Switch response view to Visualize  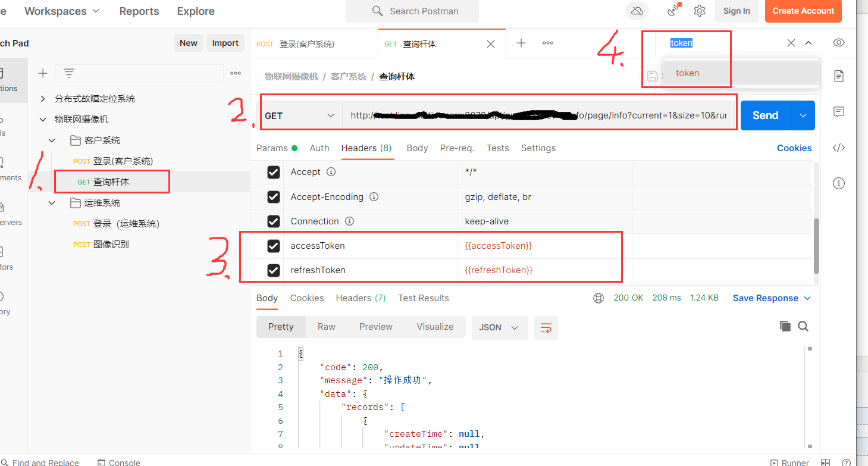coord(435,327)
